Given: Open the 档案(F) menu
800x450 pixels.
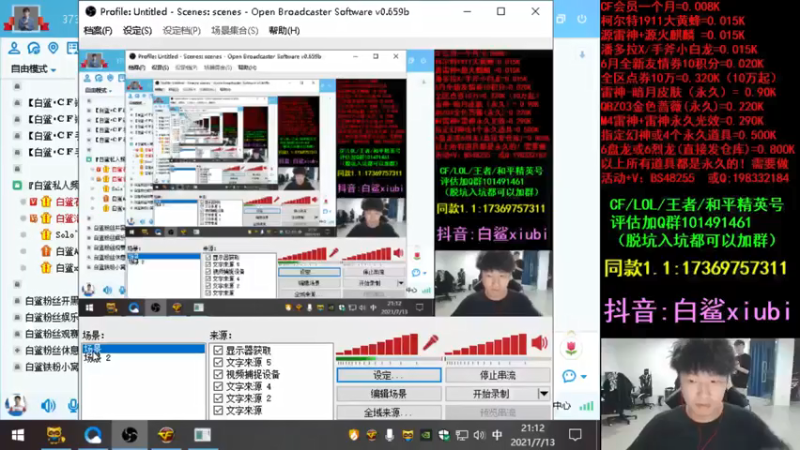Looking at the screenshot, I should 98,31.
